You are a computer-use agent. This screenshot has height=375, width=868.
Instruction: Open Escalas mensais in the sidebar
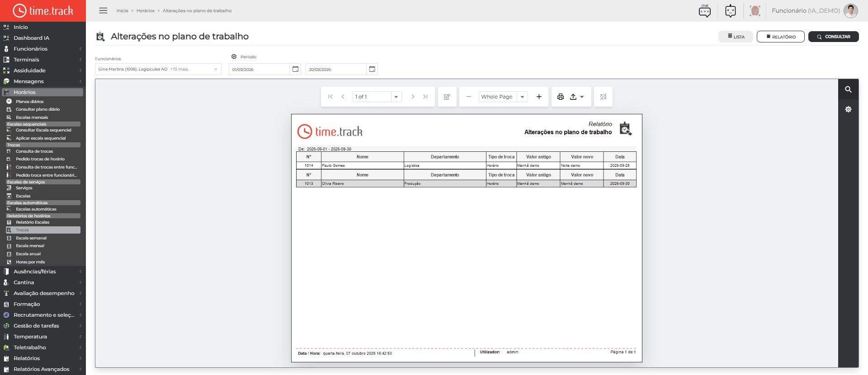point(32,117)
